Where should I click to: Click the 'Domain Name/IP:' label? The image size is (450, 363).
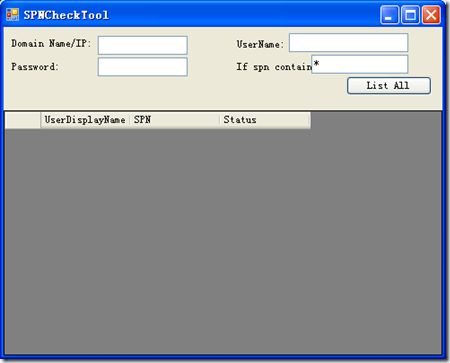(x=51, y=44)
